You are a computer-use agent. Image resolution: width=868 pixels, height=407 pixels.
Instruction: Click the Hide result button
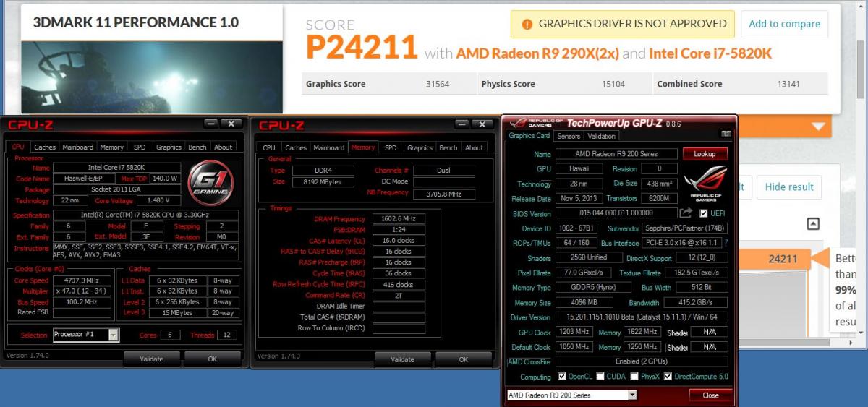pos(790,187)
